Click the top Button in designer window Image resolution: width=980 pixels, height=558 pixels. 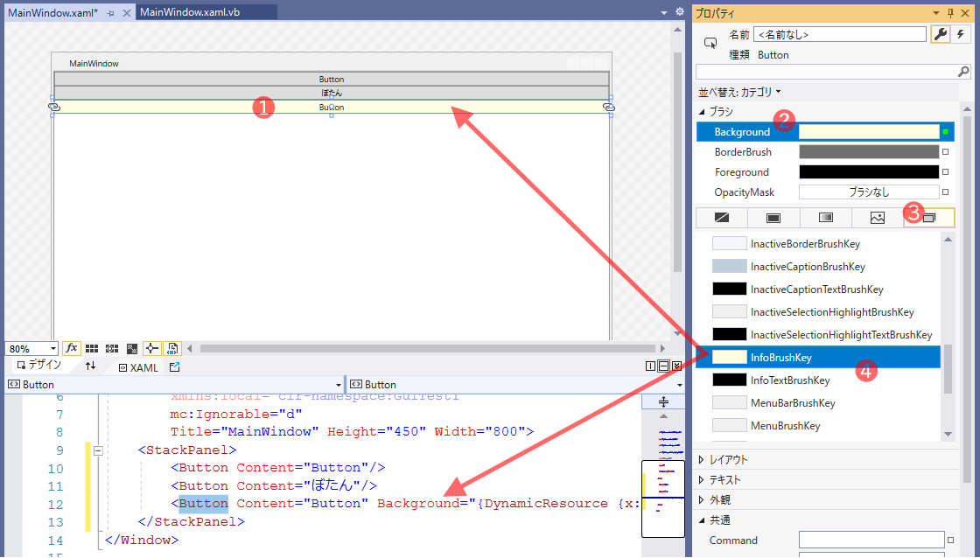[332, 79]
